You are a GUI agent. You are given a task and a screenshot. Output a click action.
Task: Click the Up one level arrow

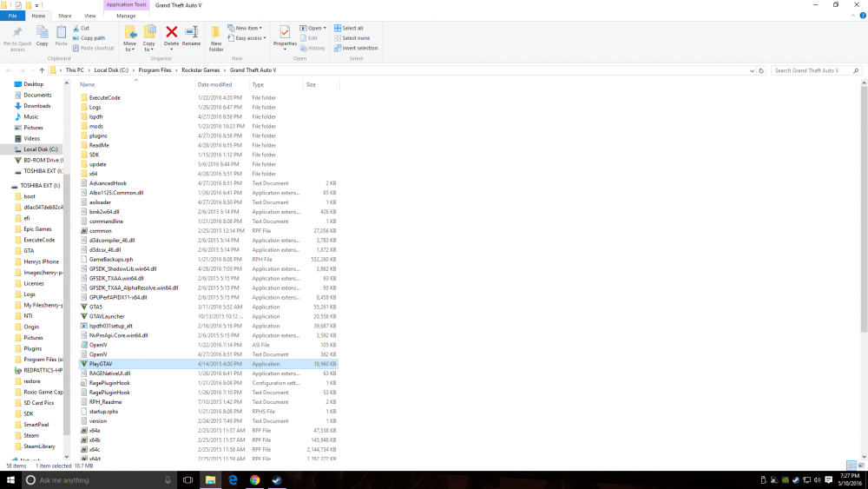click(42, 70)
